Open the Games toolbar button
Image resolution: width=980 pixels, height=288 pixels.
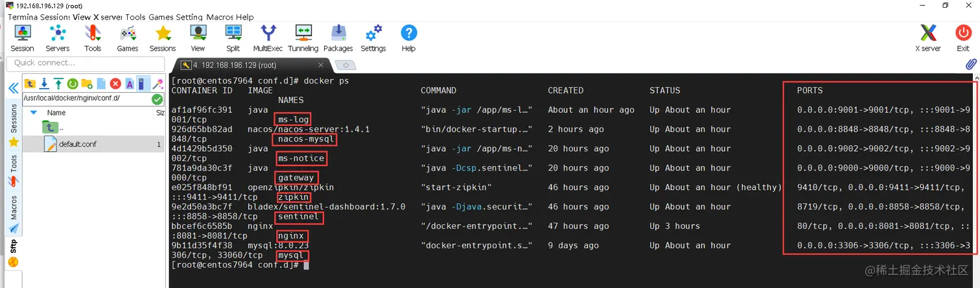[128, 38]
